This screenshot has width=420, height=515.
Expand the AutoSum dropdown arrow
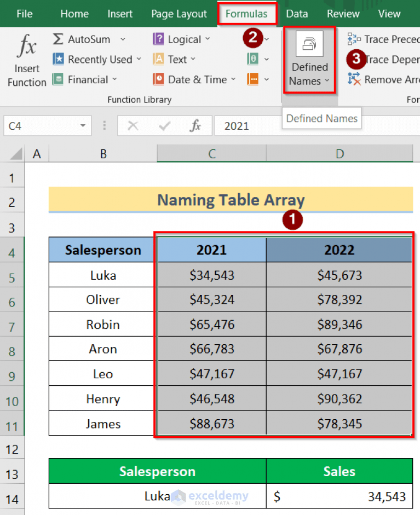pyautogui.click(x=123, y=39)
